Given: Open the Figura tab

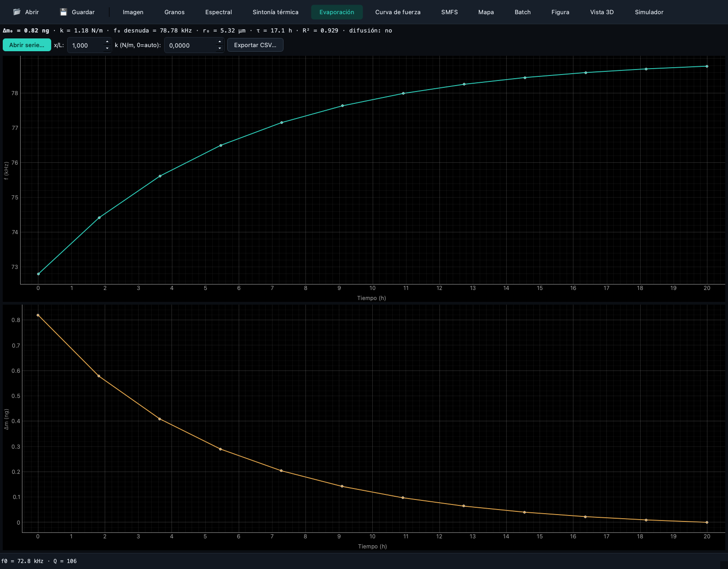Looking at the screenshot, I should pyautogui.click(x=560, y=12).
